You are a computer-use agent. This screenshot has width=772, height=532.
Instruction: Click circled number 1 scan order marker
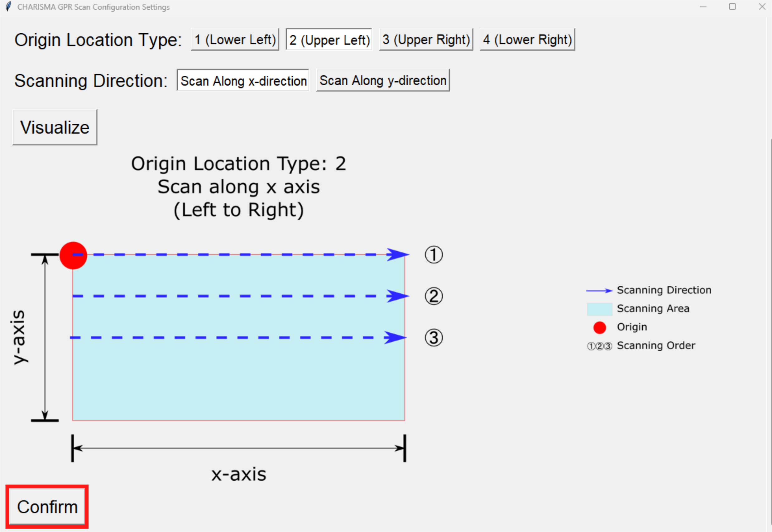434,255
